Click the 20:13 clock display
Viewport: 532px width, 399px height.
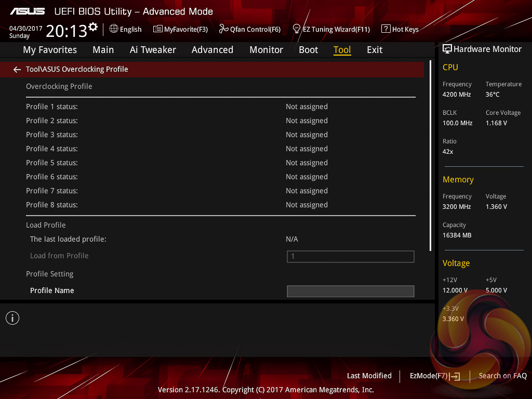tap(66, 31)
